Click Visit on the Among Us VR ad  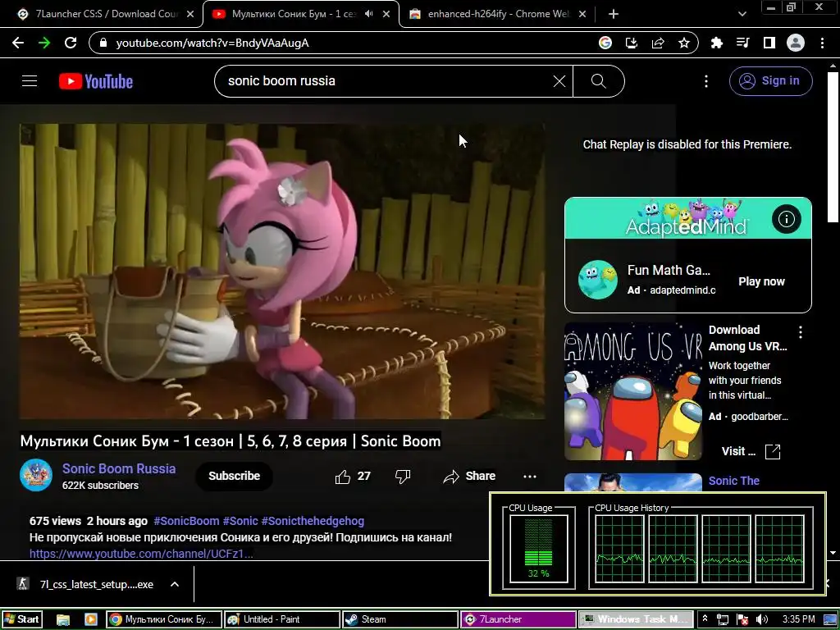tap(750, 451)
